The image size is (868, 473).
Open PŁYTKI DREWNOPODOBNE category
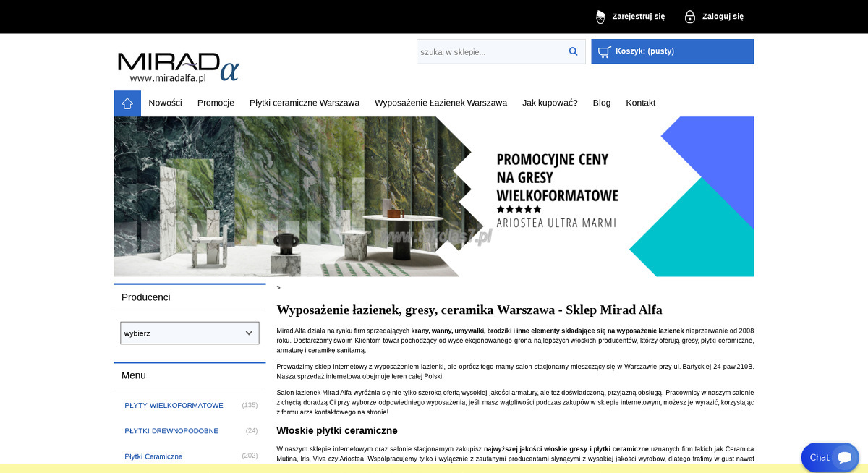click(x=171, y=431)
